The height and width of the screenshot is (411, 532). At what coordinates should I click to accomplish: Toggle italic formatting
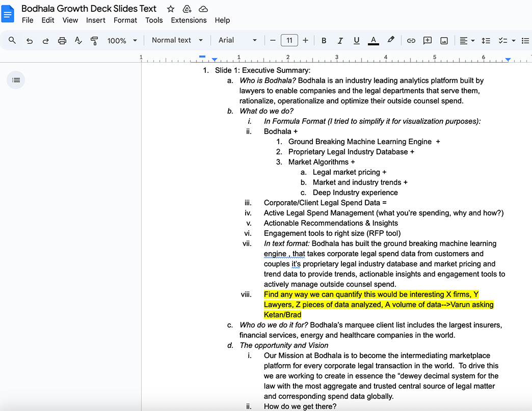tap(340, 41)
